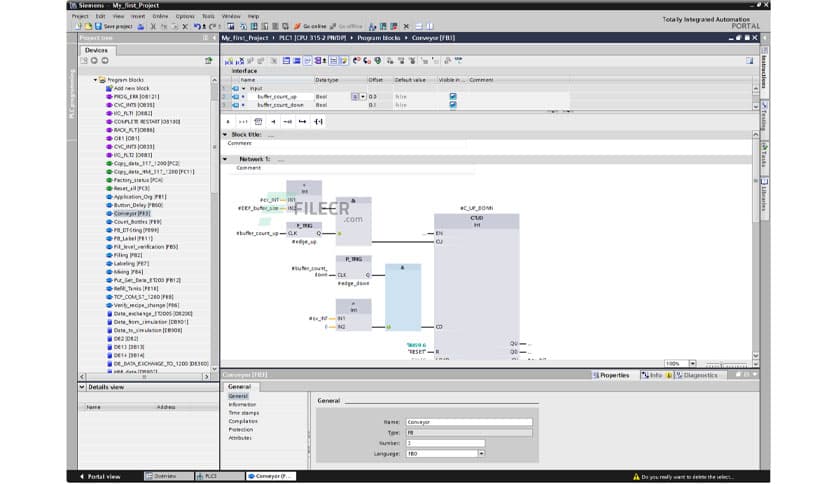
Task: Click the Go online button
Action: (310, 26)
